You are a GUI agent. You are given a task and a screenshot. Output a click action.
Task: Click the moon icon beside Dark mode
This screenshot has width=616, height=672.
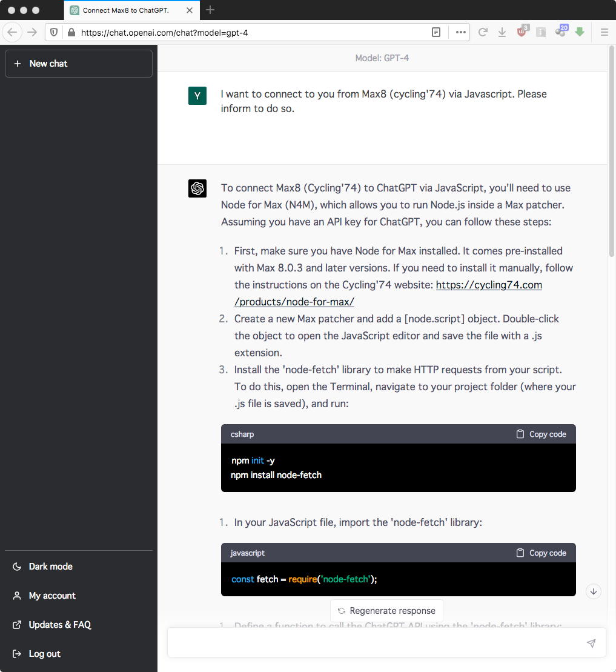17,567
